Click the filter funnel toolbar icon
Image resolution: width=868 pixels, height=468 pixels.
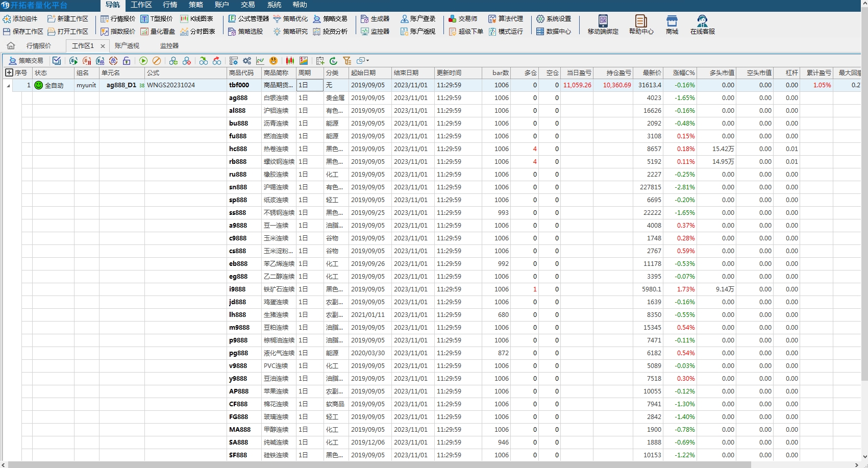347,61
